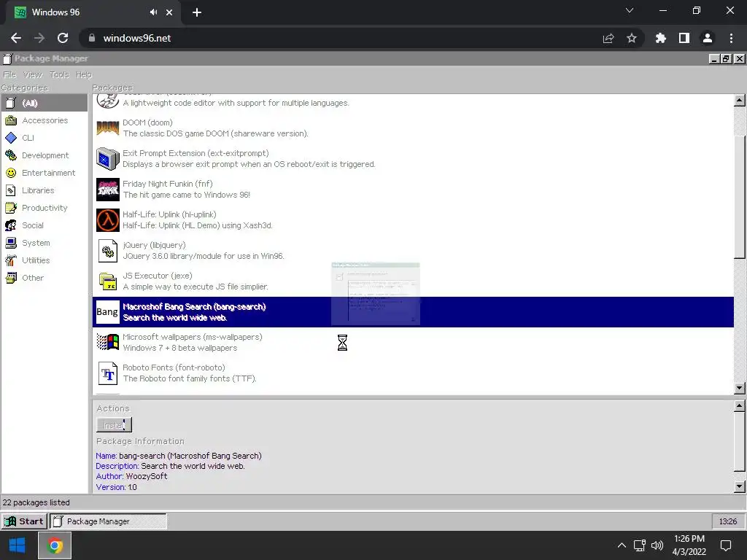Click the CLI blue diamond icon

[11, 138]
